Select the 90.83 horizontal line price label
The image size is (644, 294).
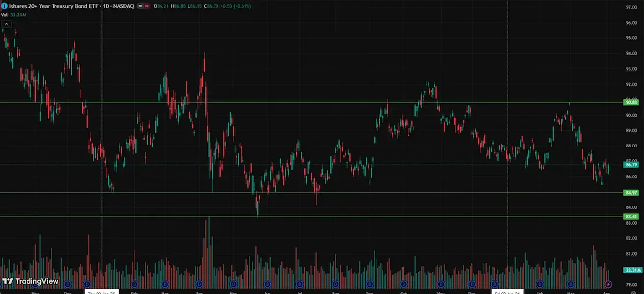[x=631, y=102]
